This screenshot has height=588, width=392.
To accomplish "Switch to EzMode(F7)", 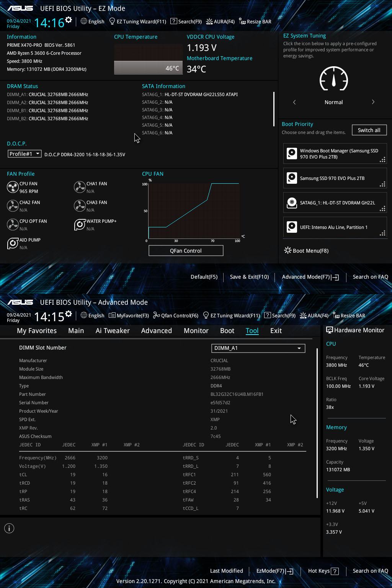I will (275, 571).
